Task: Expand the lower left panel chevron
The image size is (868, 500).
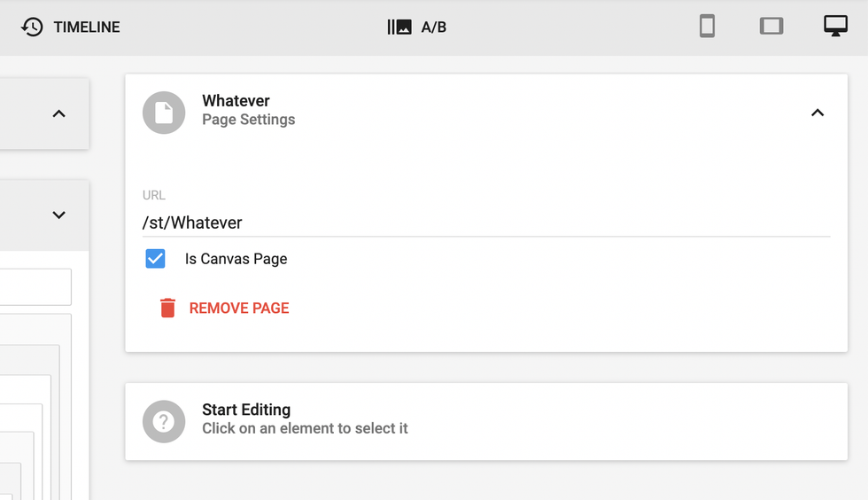Action: coord(59,215)
